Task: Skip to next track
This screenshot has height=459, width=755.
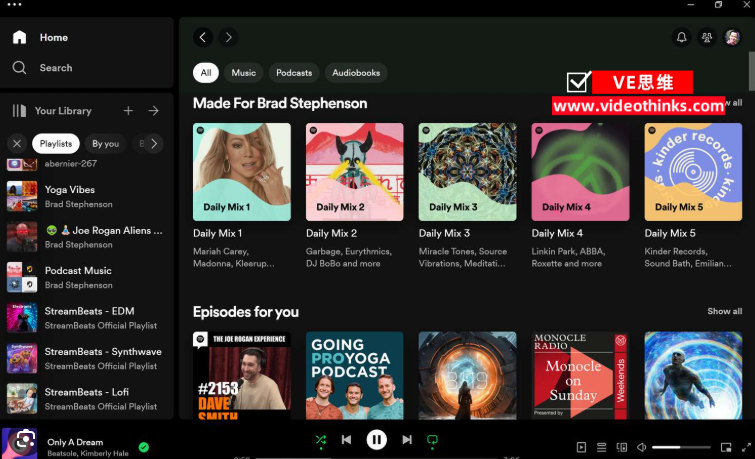Action: [407, 440]
